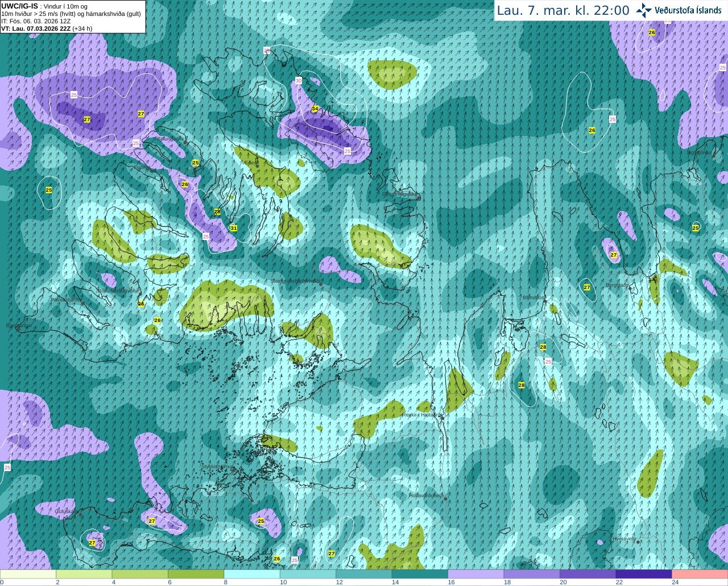Click the Bjargtangar station label
This screenshot has width=728, height=586.
point(19,326)
